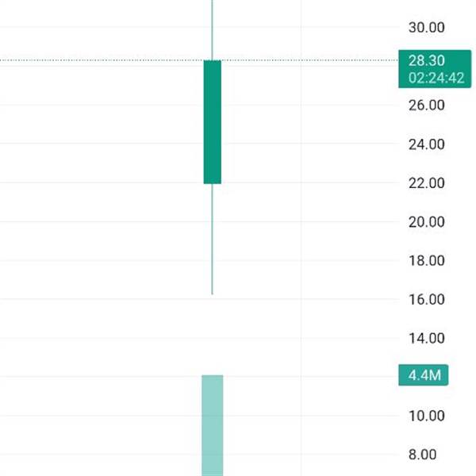This screenshot has width=476, height=476.
Task: Click the 22.00 price axis label
Action: click(427, 183)
